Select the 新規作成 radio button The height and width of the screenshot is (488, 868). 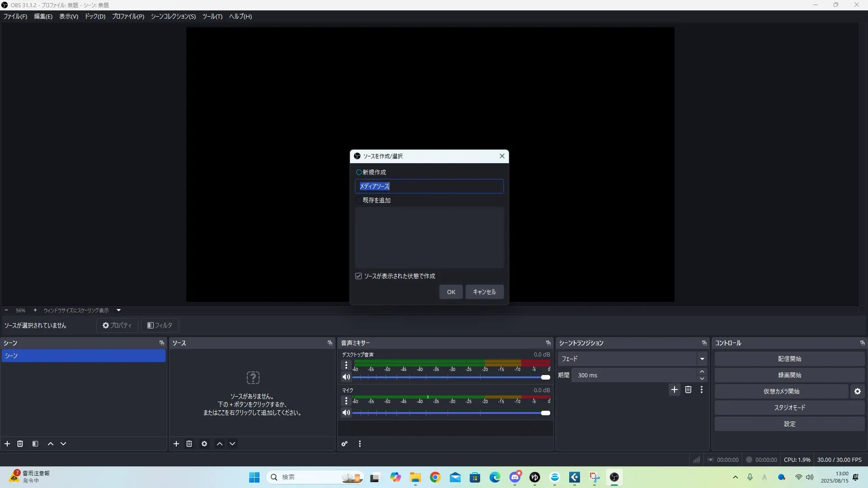[359, 172]
